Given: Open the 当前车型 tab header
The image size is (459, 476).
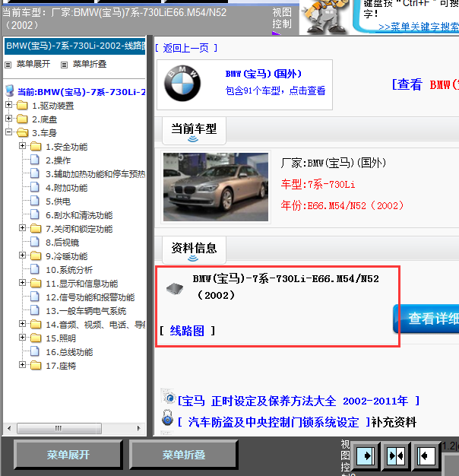Looking at the screenshot, I should point(194,131).
